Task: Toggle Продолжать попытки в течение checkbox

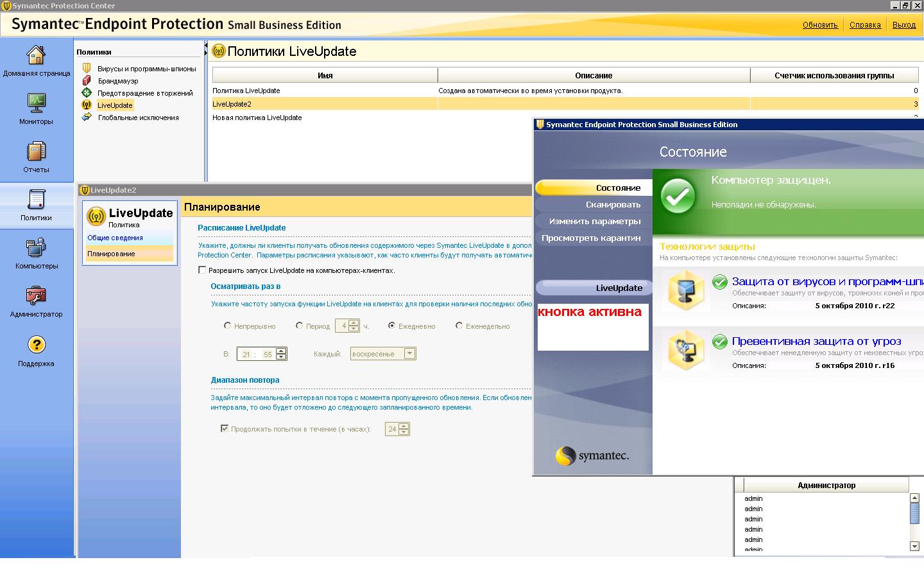Action: click(x=225, y=428)
